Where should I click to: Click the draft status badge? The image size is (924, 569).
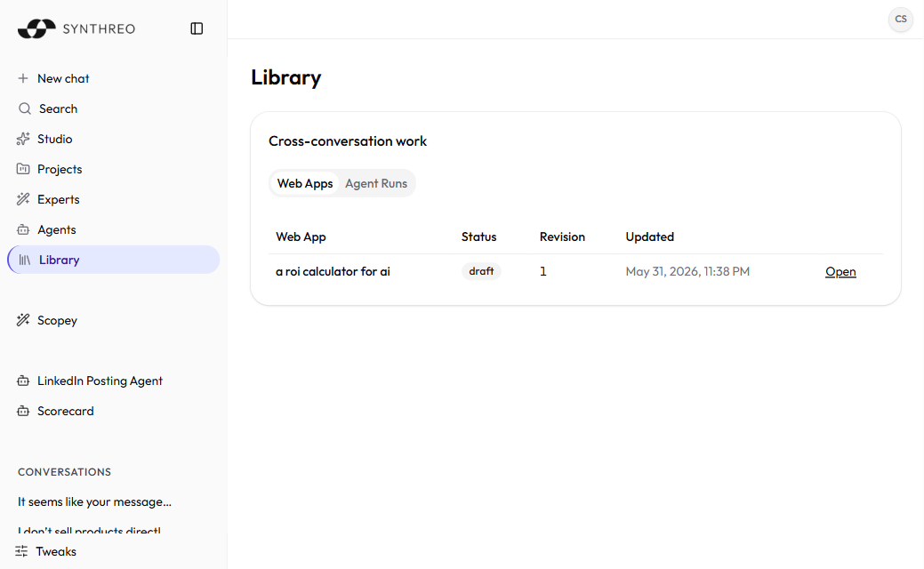pyautogui.click(x=481, y=271)
